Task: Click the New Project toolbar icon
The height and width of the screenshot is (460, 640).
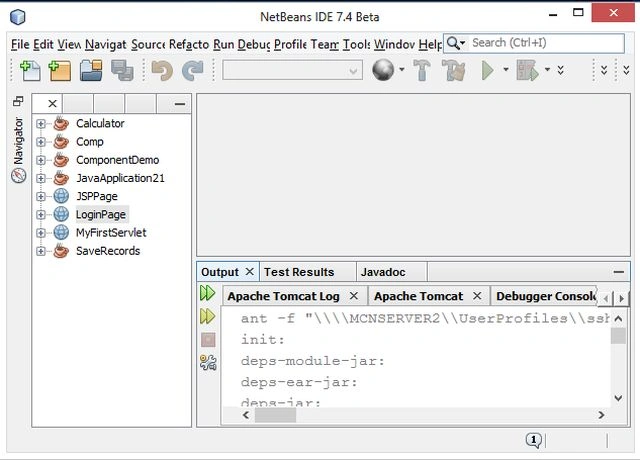Action: coord(60,71)
